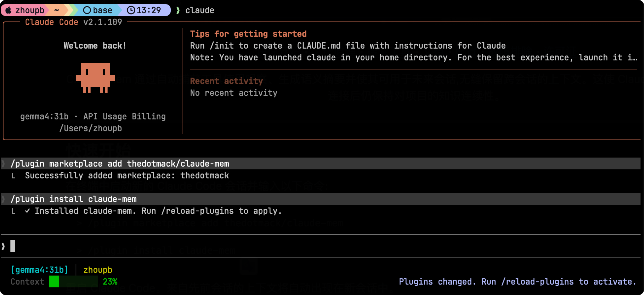This screenshot has height=295, width=644.
Task: Click the green Context usage progress bar
Action: 73,281
